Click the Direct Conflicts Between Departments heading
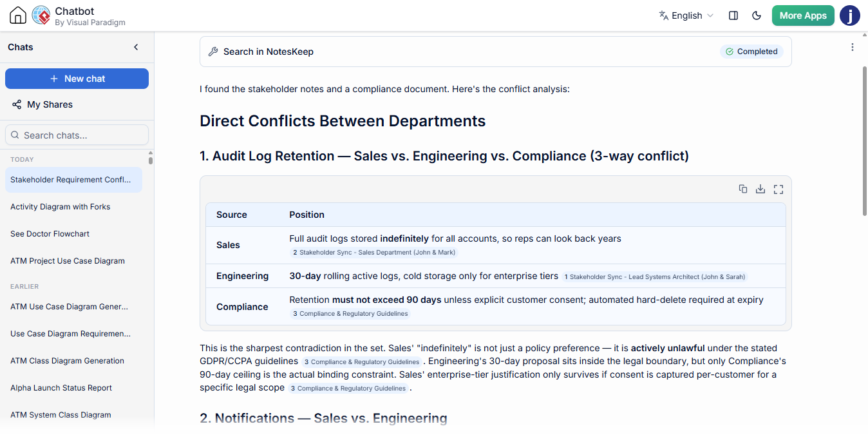This screenshot has height=435, width=868. tap(343, 121)
